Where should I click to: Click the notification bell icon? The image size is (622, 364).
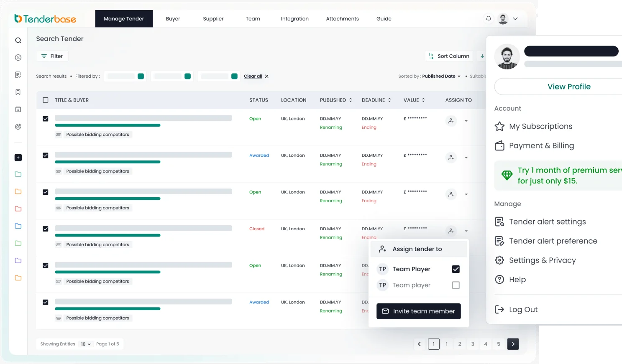pos(488,19)
